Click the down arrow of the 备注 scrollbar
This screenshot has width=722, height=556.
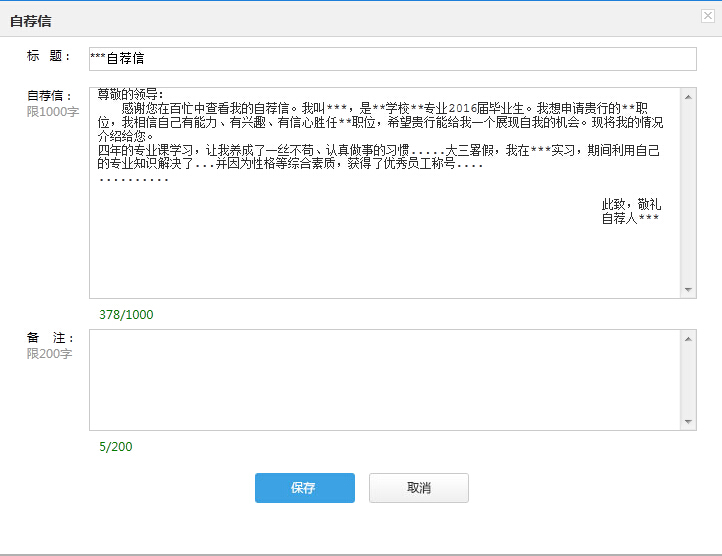pos(688,422)
